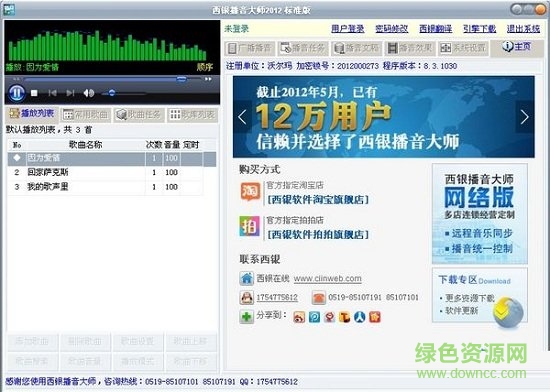Open the 西银翻译 link
The image size is (550, 392).
436,29
